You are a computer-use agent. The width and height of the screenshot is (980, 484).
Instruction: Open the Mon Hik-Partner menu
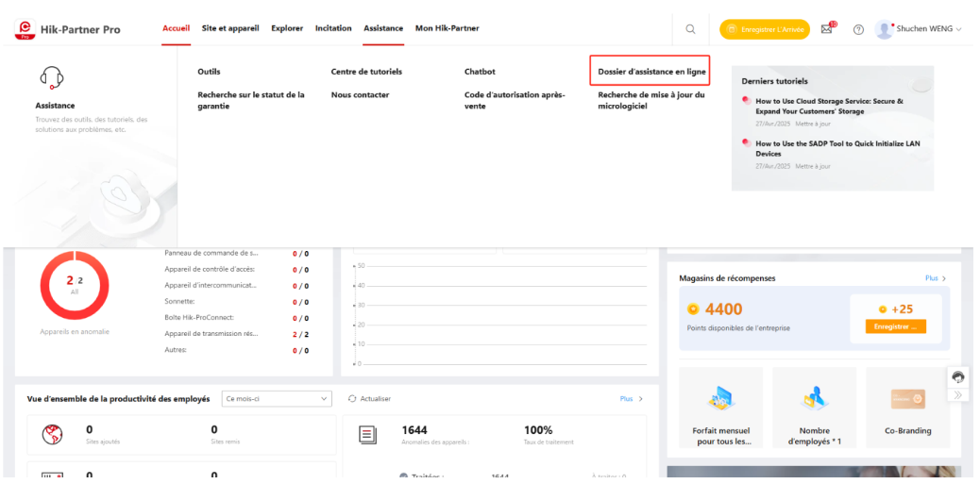point(447,28)
